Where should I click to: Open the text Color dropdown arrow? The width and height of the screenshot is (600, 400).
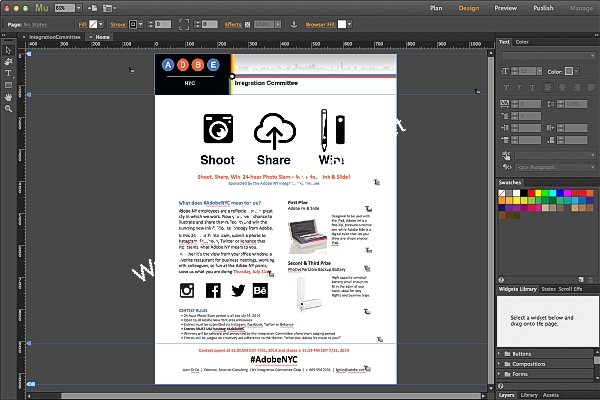pyautogui.click(x=576, y=71)
